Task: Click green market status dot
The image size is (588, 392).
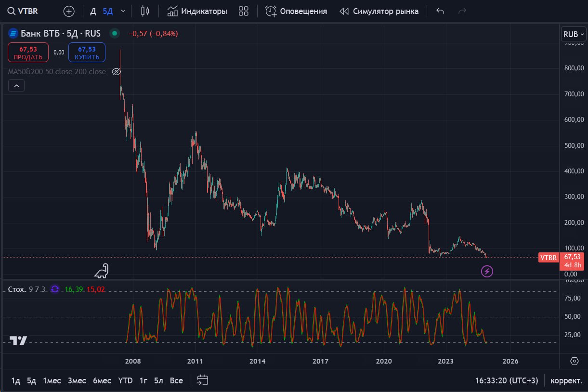Action: (x=114, y=33)
